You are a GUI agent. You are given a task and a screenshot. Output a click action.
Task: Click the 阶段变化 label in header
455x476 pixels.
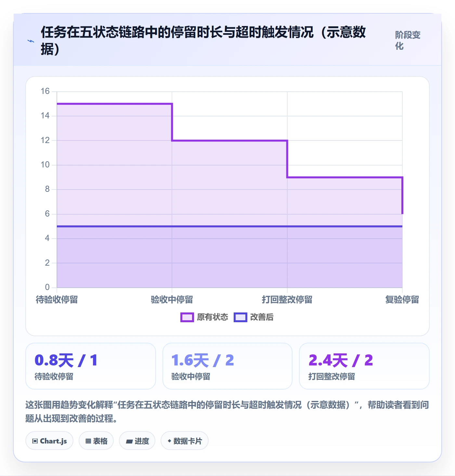click(408, 40)
